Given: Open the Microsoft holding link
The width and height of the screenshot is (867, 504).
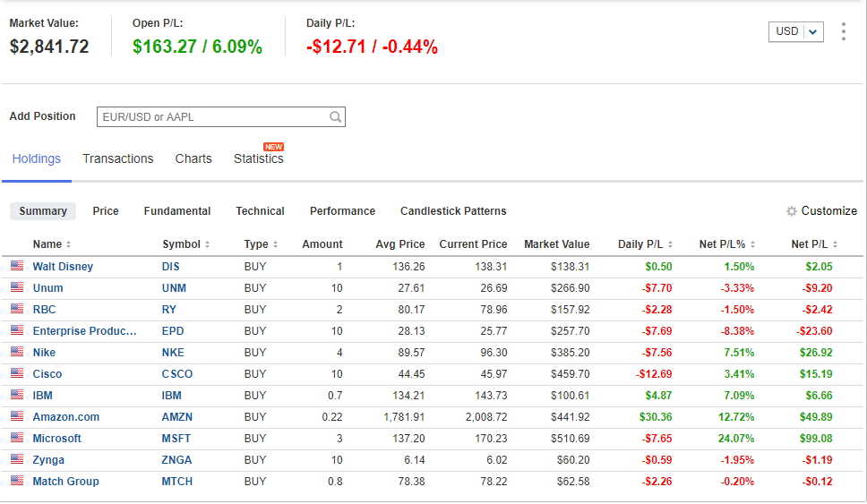Looking at the screenshot, I should point(56,439).
